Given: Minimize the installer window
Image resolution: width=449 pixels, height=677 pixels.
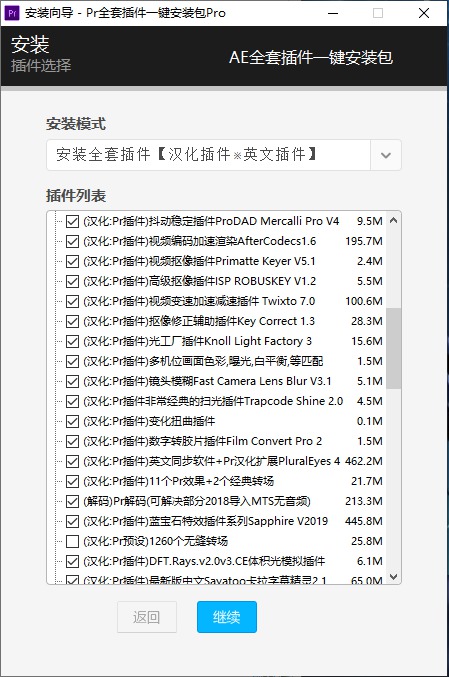Looking at the screenshot, I should pos(333,13).
